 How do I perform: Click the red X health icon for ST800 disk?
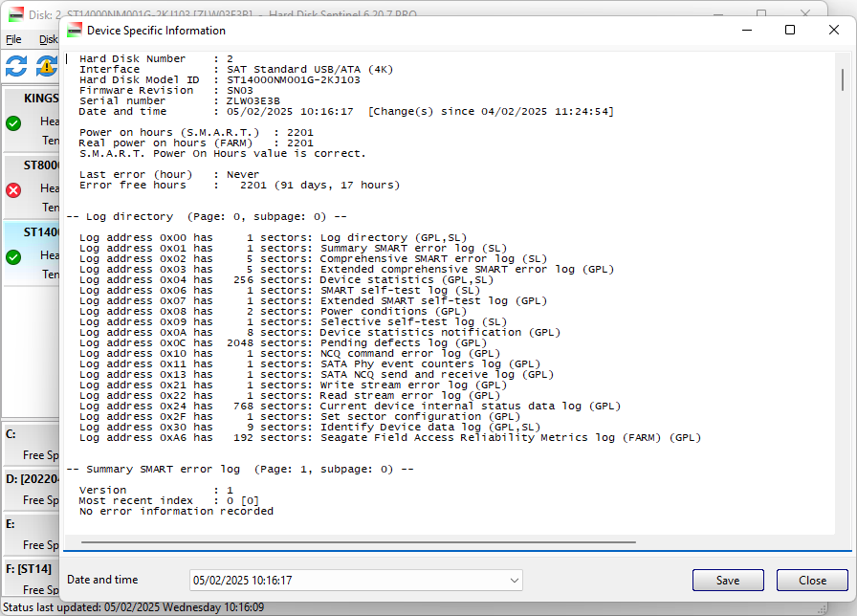pyautogui.click(x=13, y=190)
